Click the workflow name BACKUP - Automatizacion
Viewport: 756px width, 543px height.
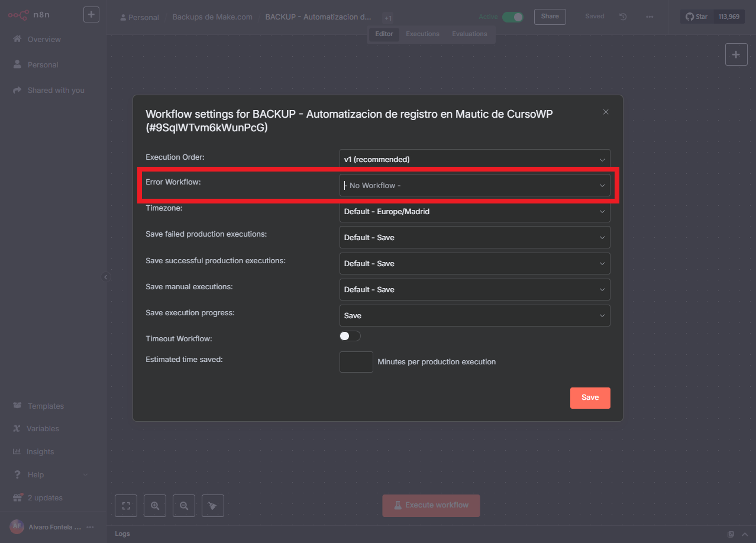[x=318, y=17]
